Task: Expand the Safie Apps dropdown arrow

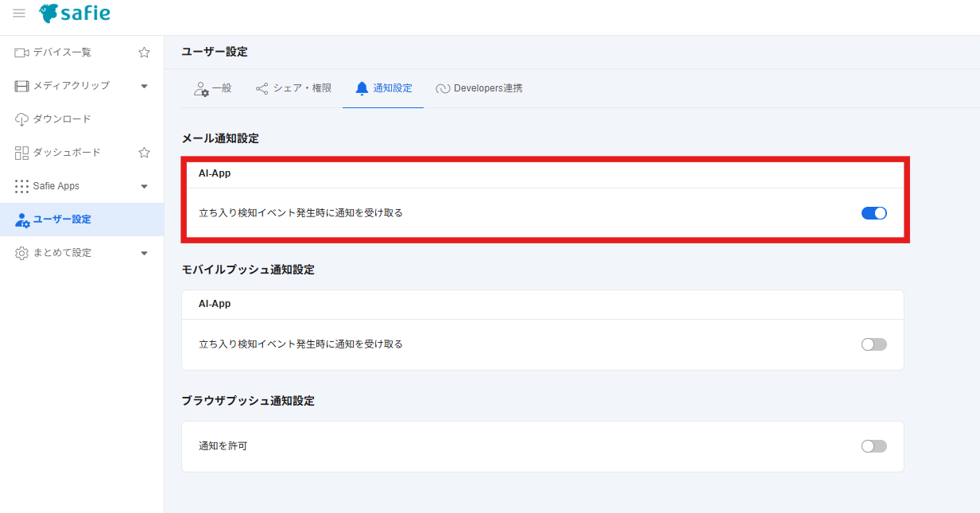Action: click(144, 186)
